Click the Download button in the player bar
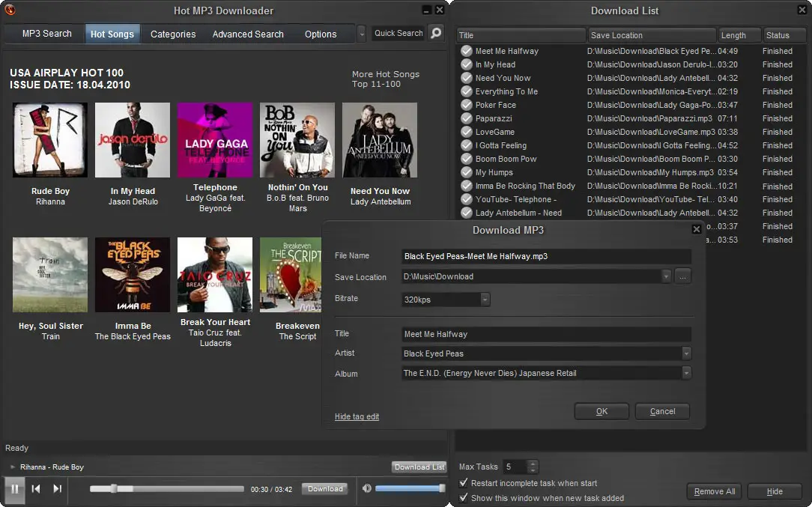This screenshot has height=507, width=812. (325, 489)
